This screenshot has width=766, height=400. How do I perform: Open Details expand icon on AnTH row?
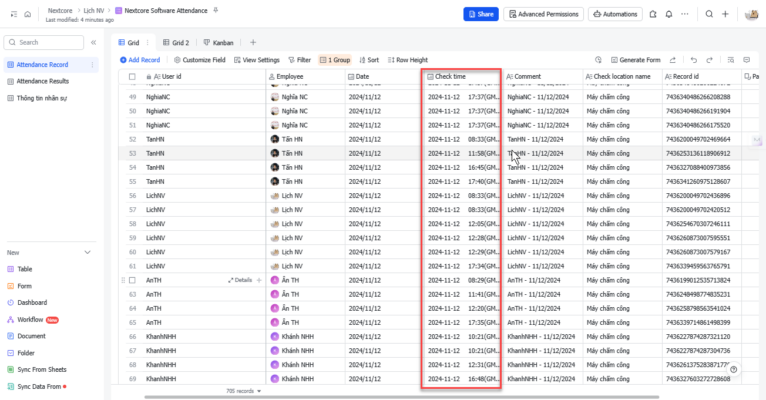pos(240,281)
